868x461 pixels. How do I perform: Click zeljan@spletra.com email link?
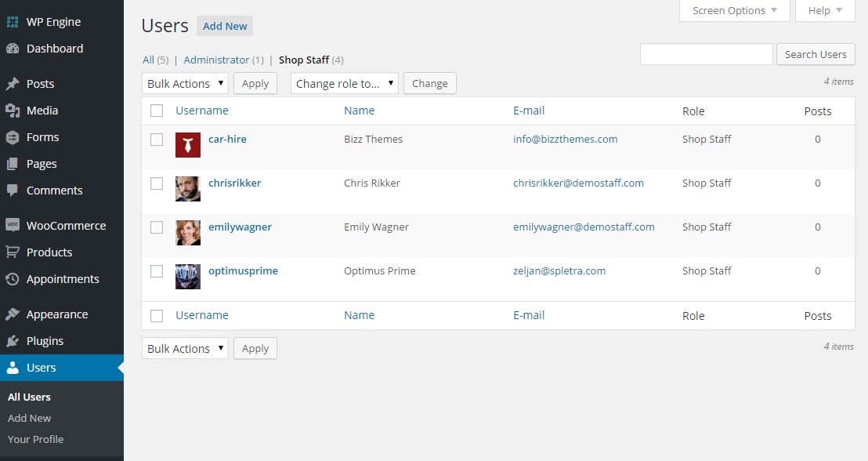(559, 271)
